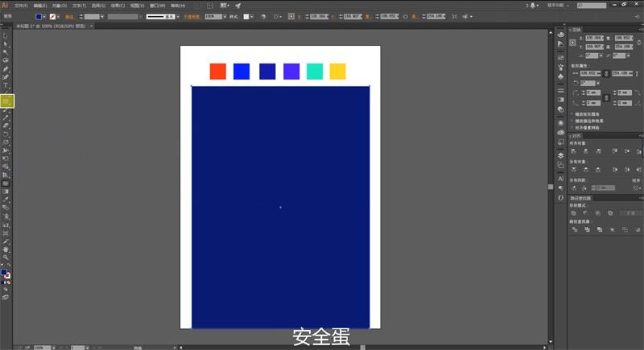This screenshot has width=644, height=350.
Task: Switch to the 变换 panel tab
Action: 576,30
